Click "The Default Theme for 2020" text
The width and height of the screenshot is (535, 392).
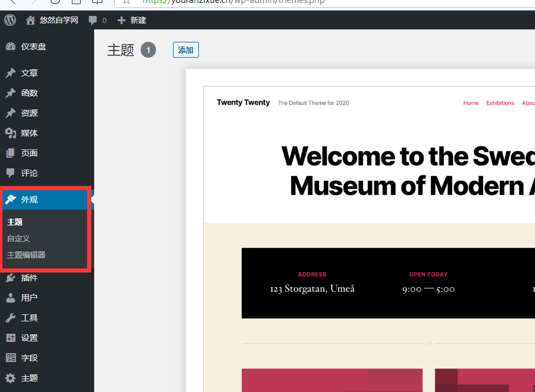(314, 103)
